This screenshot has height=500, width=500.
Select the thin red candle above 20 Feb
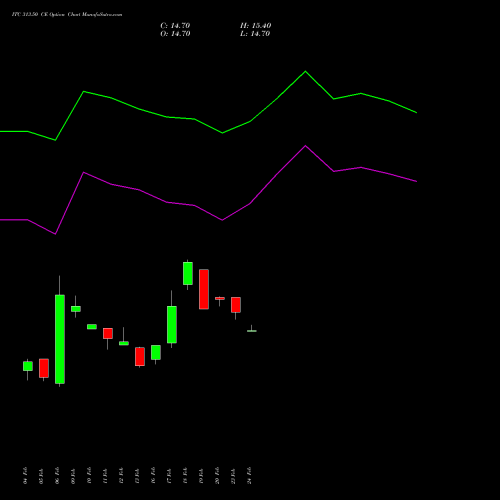click(220, 298)
